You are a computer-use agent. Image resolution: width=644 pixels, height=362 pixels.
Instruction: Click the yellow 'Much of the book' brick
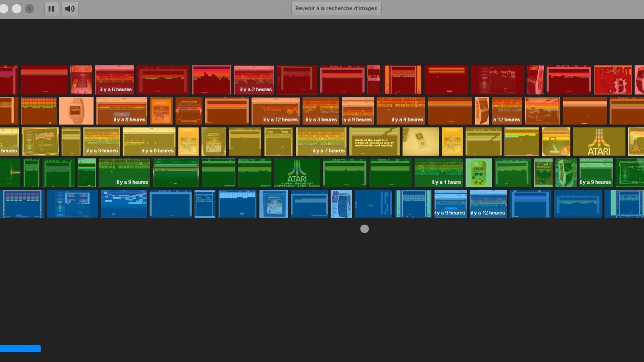point(374,142)
